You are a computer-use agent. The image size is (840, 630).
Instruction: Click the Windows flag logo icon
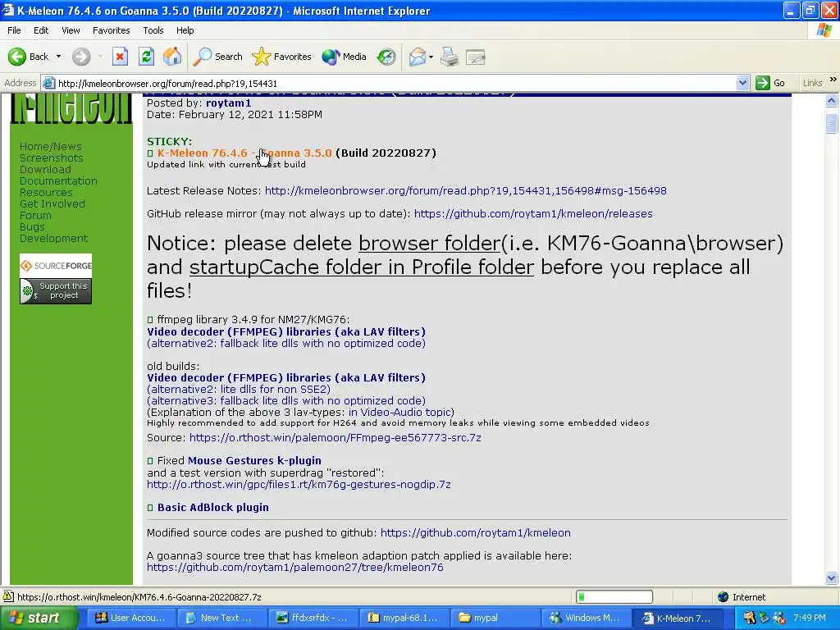824,30
